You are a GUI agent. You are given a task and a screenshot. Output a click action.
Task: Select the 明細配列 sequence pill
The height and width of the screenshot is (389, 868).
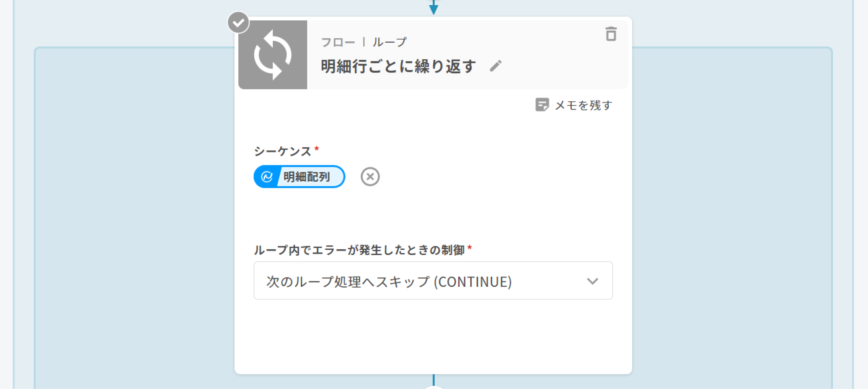tap(306, 177)
